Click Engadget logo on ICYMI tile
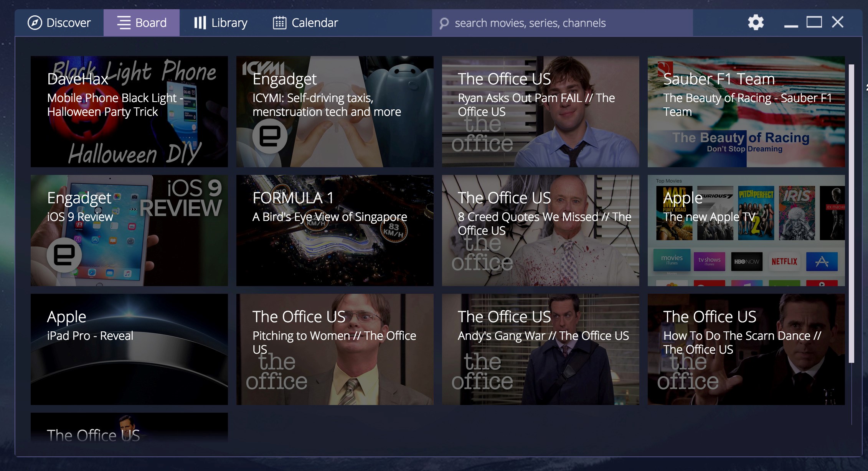Screen dimensions: 868x471 pyautogui.click(x=270, y=137)
